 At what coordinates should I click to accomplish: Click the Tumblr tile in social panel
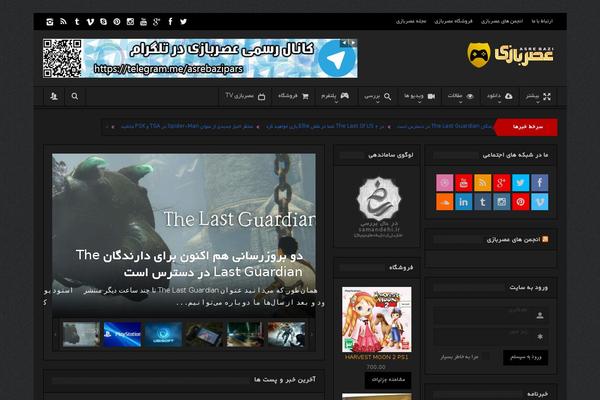tap(483, 202)
